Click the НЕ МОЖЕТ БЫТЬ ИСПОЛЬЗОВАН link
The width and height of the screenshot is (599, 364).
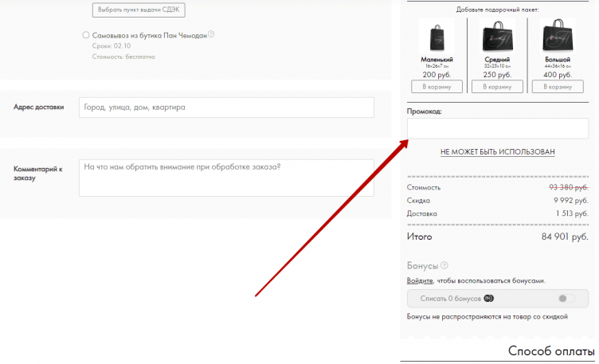coord(497,151)
